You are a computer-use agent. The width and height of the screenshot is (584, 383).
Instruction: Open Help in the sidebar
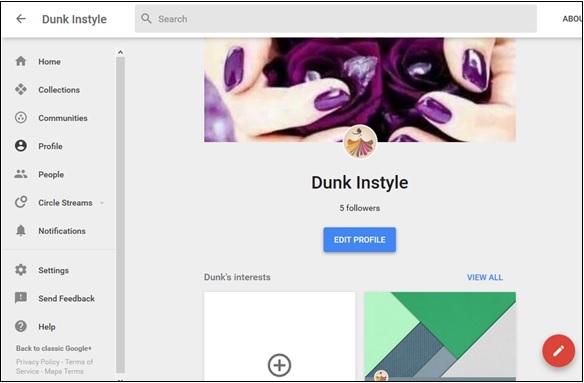[x=47, y=327]
